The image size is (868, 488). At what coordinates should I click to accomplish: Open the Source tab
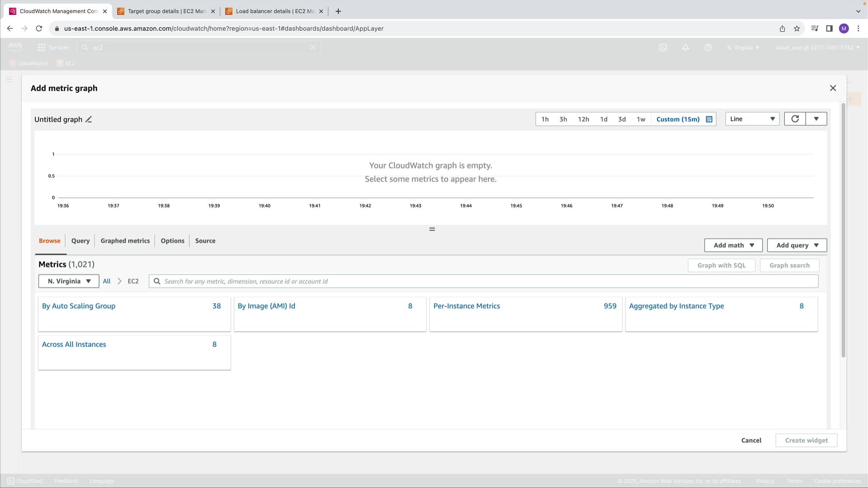pyautogui.click(x=205, y=241)
